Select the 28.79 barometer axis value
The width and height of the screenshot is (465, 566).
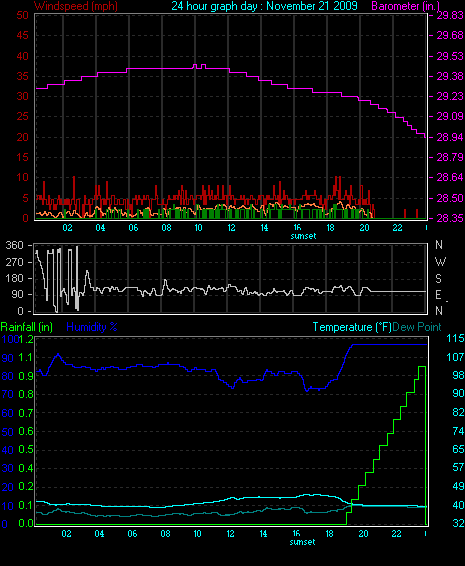point(450,157)
